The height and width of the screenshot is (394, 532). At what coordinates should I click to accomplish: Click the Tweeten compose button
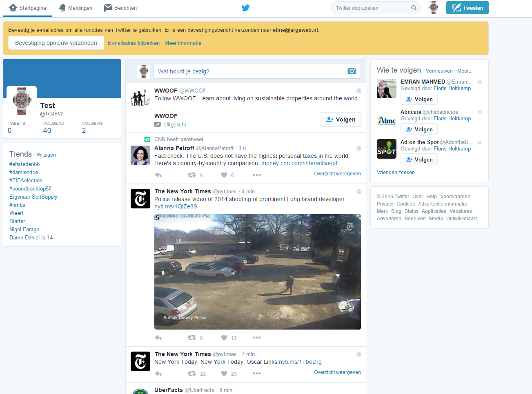point(467,8)
